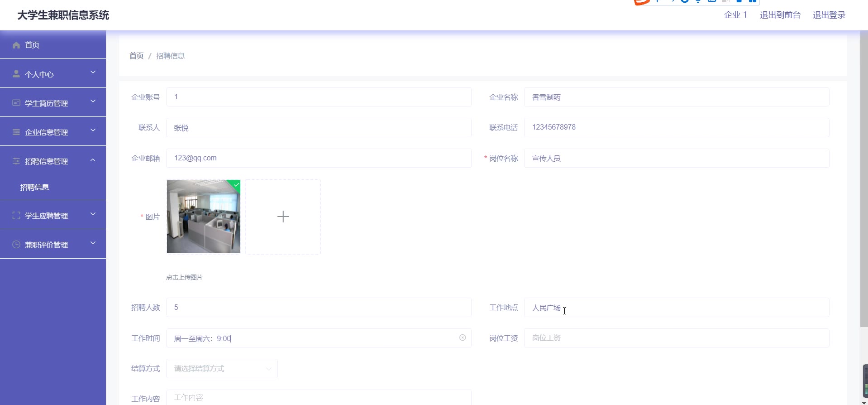Click the 企业 1 user label

pos(735,15)
